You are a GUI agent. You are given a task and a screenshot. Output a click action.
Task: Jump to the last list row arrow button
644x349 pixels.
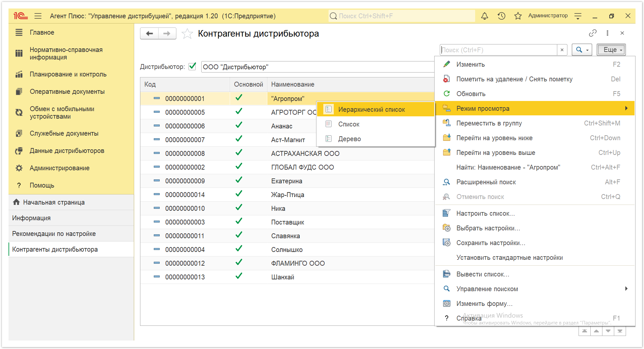tap(620, 331)
